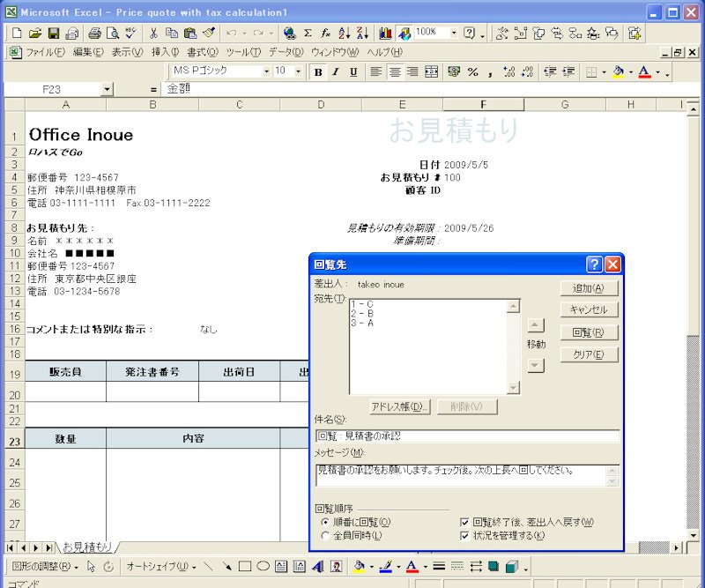
Task: Select the 全員同時 radio button
Action: 325,536
